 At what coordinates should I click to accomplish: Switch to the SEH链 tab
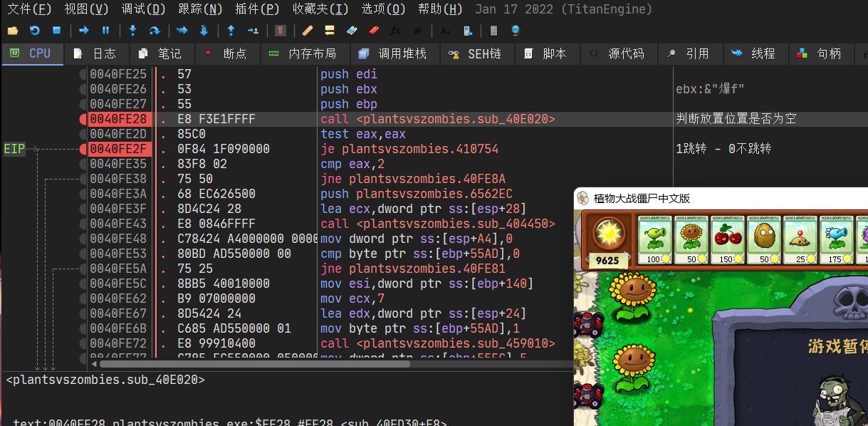pyautogui.click(x=476, y=53)
